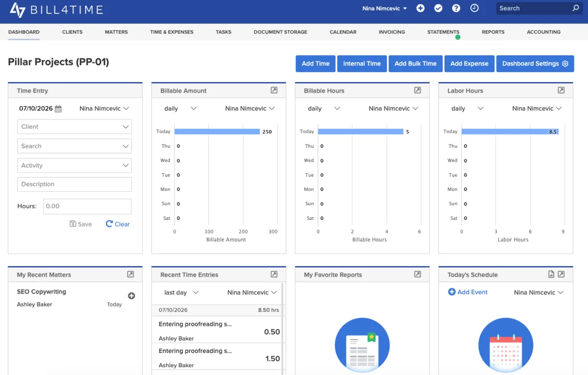Click the clock timer icon in header
588x375 pixels.
click(474, 8)
